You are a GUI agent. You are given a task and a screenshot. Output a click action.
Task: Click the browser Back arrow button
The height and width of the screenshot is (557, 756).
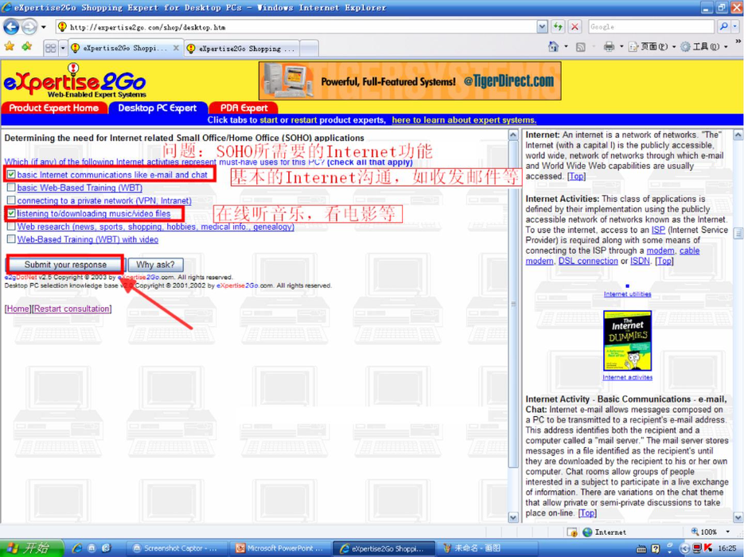[x=11, y=27]
